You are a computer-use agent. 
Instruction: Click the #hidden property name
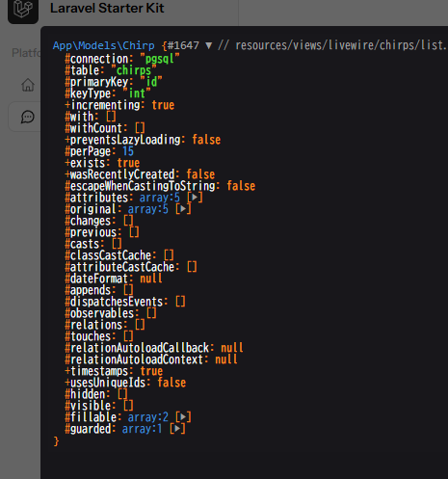coord(85,394)
